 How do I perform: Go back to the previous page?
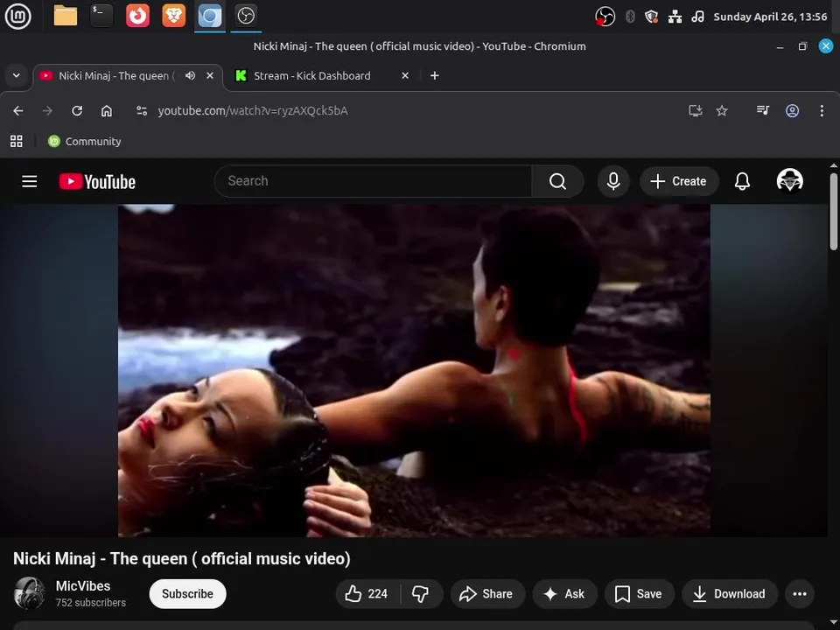[x=18, y=111]
